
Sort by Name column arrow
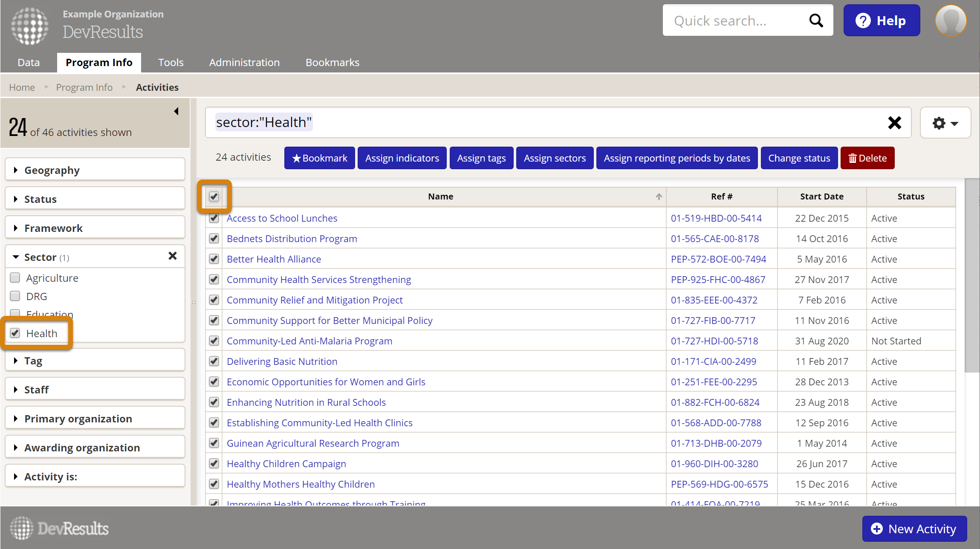pyautogui.click(x=659, y=196)
